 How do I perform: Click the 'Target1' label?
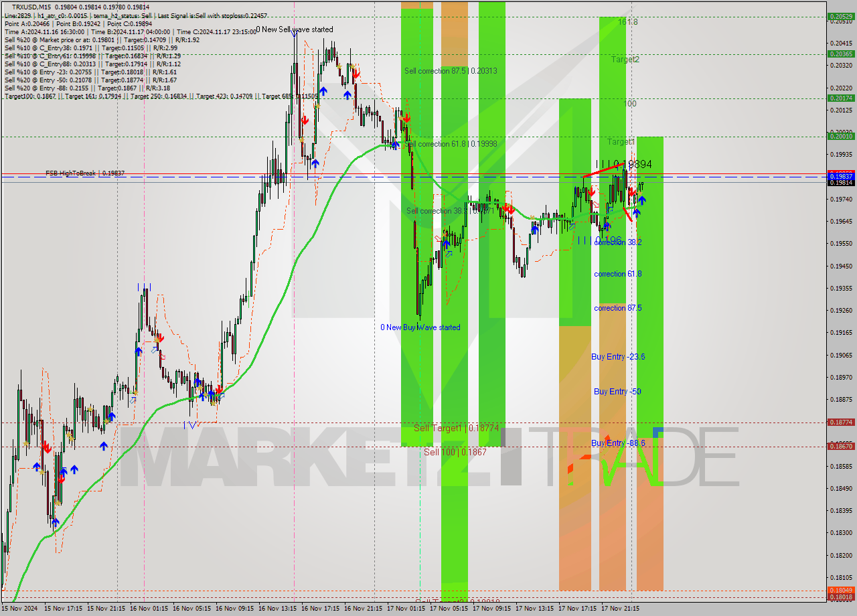click(x=621, y=142)
